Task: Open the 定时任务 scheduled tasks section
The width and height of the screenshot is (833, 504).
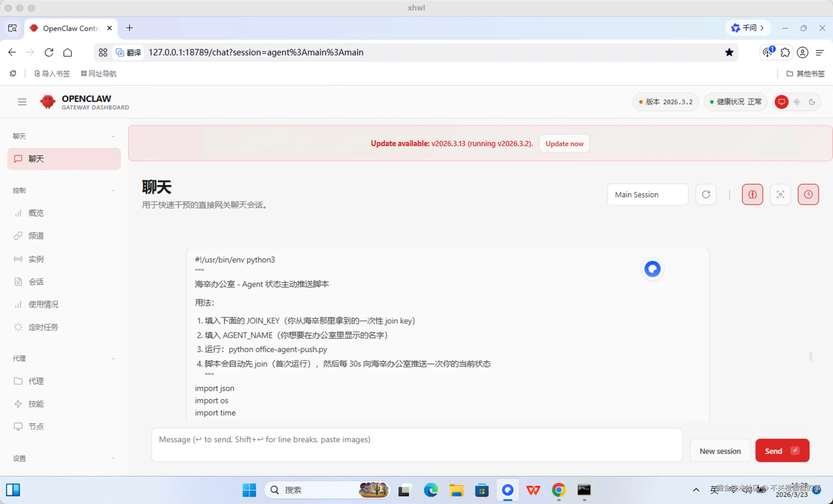Action: pos(43,327)
